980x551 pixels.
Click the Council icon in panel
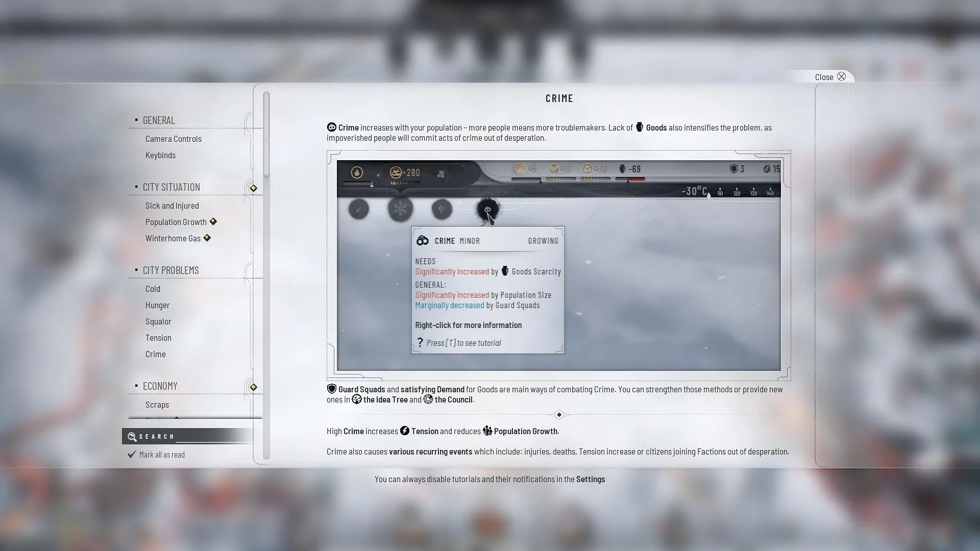click(428, 399)
